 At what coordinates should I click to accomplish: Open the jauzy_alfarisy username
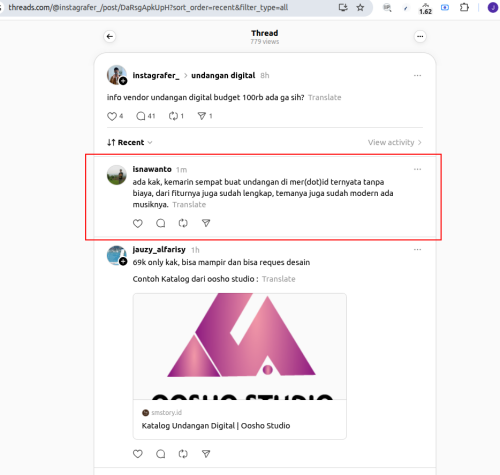point(159,250)
